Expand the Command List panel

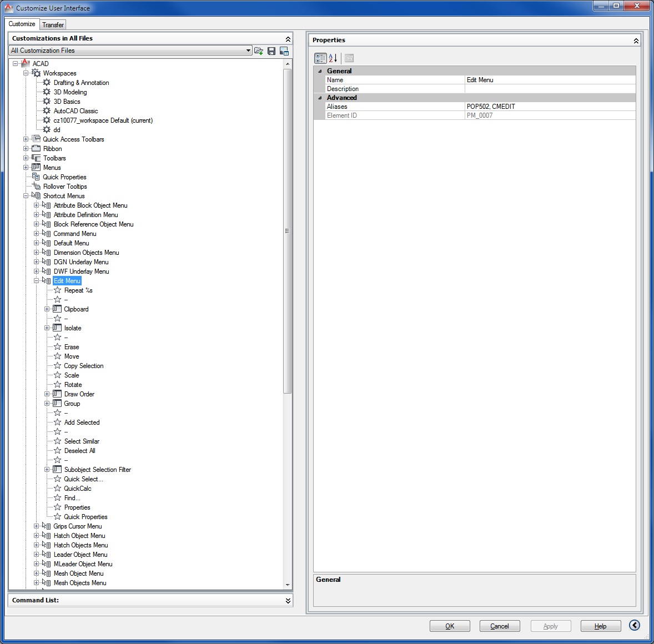pos(288,600)
